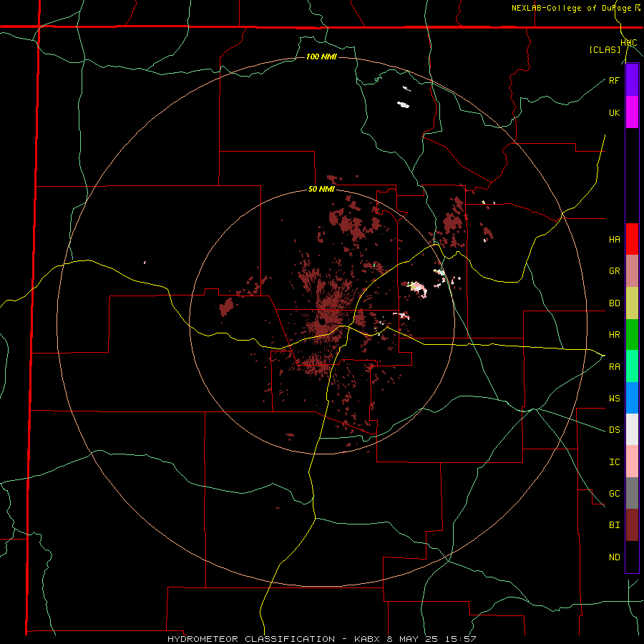
Task: Click the pink IC legend swatch
Action: (x=632, y=462)
